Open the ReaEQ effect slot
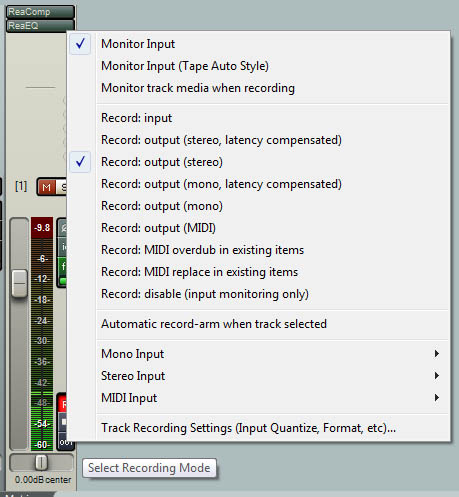459x497 pixels. [x=40, y=26]
